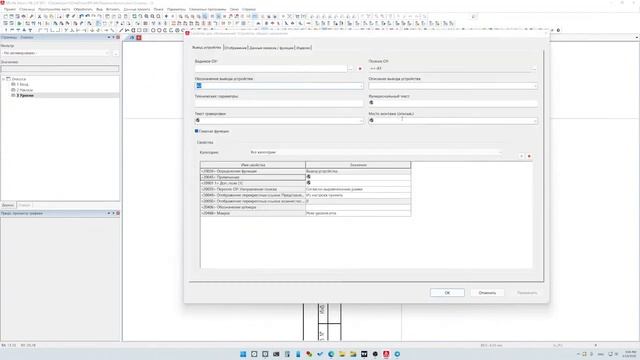Click the Значение field in the page navigator
The height and width of the screenshot is (360, 640).
60,69
